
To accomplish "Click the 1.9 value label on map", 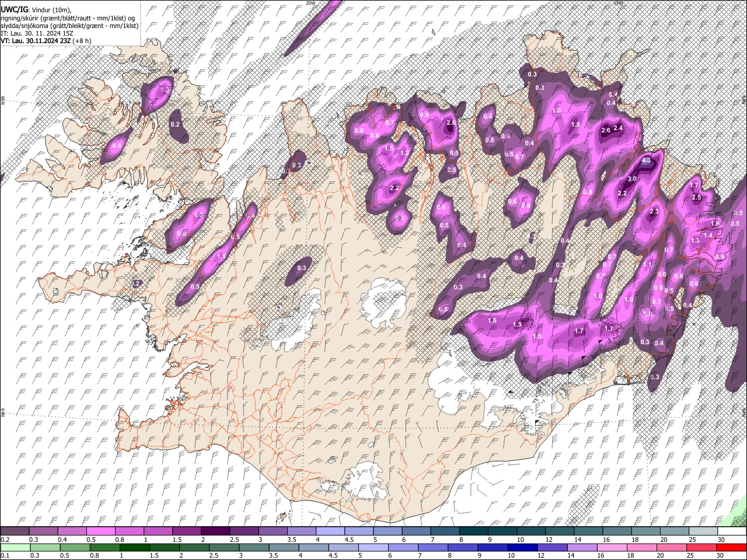I will (517, 325).
